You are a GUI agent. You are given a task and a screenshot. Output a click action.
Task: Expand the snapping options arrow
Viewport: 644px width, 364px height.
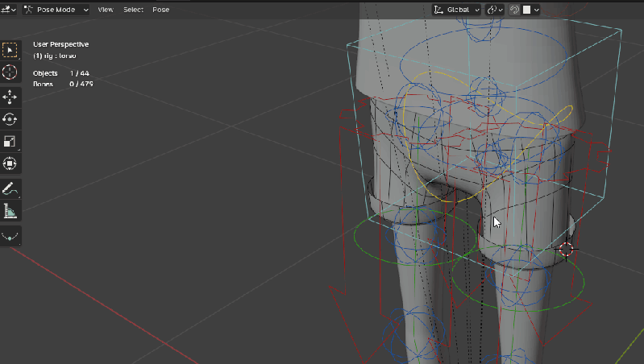pyautogui.click(x=536, y=10)
